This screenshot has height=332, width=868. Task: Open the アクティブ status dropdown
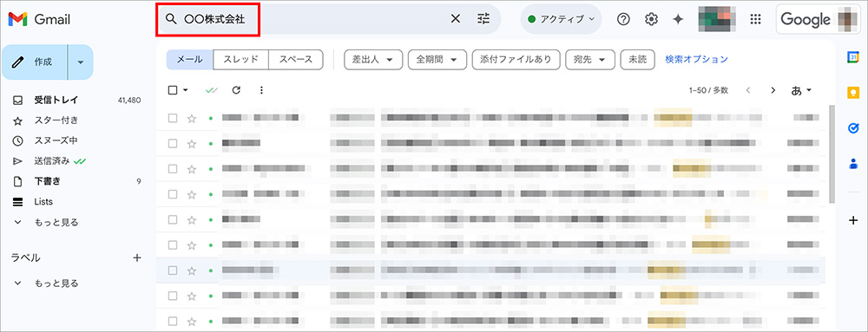point(561,19)
